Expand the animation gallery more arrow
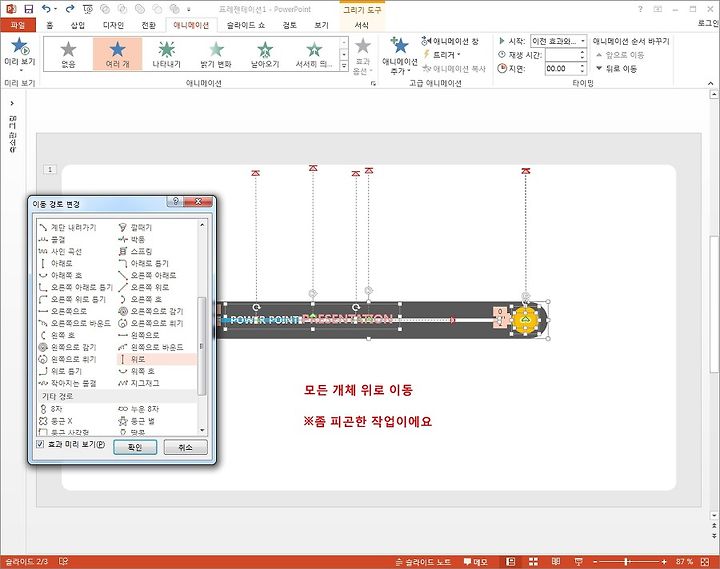 click(344, 66)
